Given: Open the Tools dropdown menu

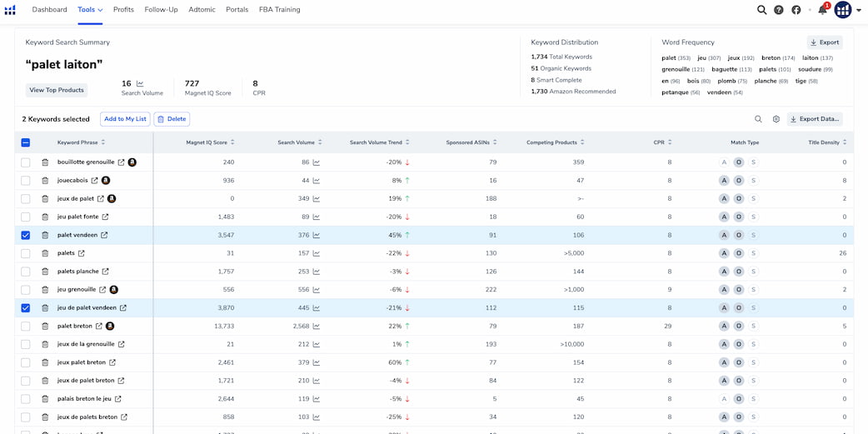Looking at the screenshot, I should pos(90,10).
